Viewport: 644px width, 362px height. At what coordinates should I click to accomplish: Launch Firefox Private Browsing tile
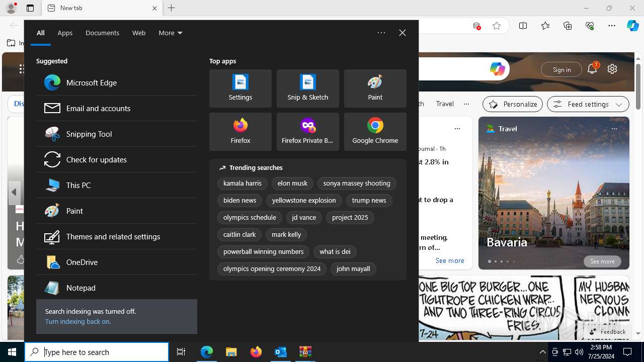click(308, 132)
